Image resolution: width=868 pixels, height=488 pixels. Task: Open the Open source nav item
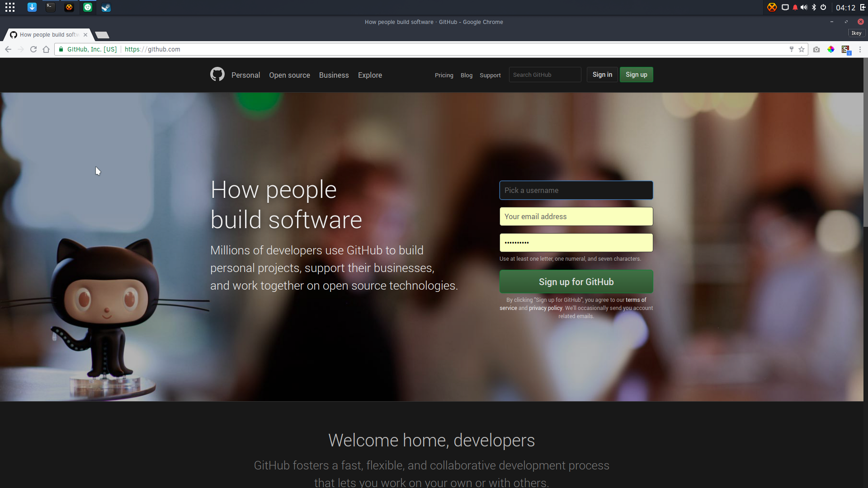[289, 75]
